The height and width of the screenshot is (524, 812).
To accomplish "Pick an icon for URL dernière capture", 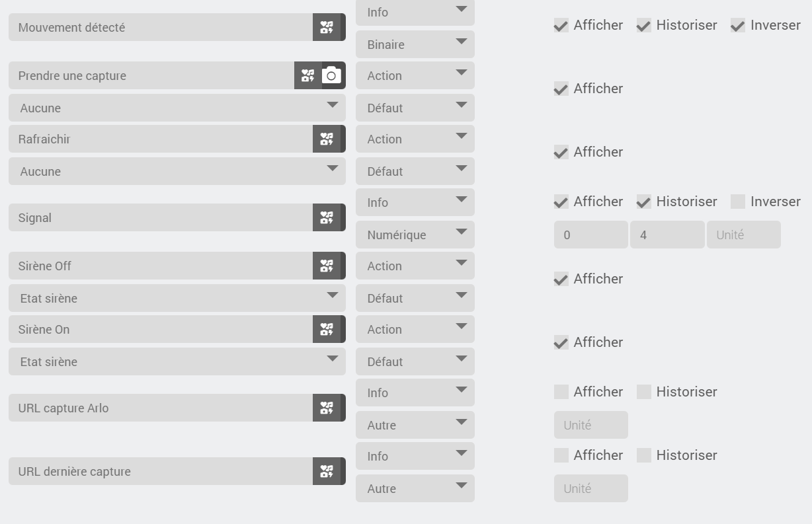I will (327, 471).
